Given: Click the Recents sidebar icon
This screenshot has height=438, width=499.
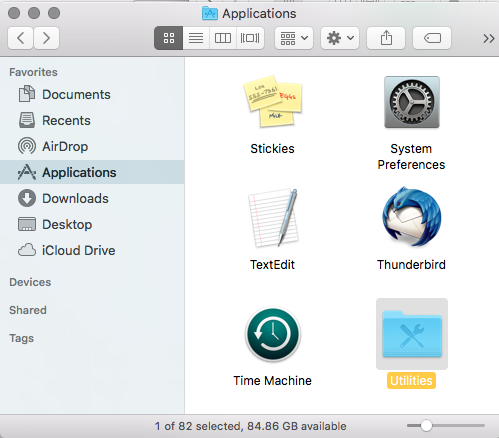Looking at the screenshot, I should tap(27, 120).
